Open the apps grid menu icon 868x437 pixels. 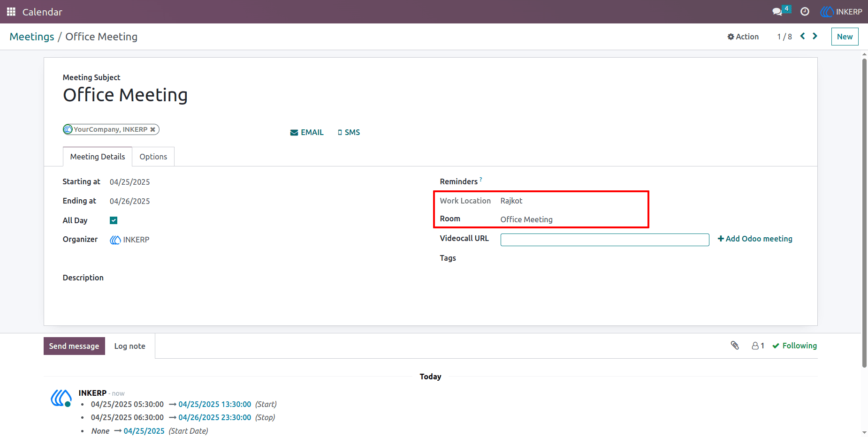pos(11,12)
